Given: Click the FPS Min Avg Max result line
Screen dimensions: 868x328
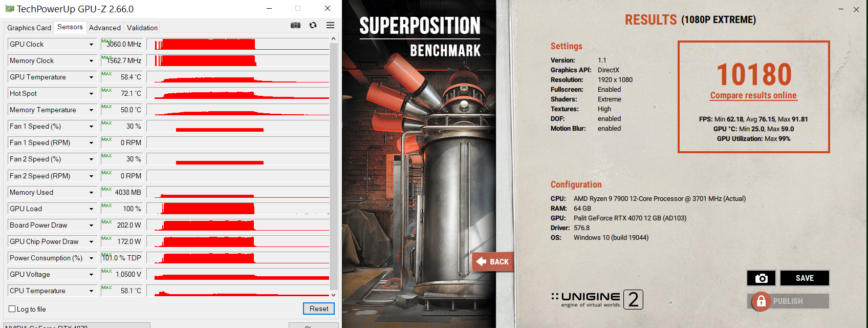Looking at the screenshot, I should tap(753, 119).
